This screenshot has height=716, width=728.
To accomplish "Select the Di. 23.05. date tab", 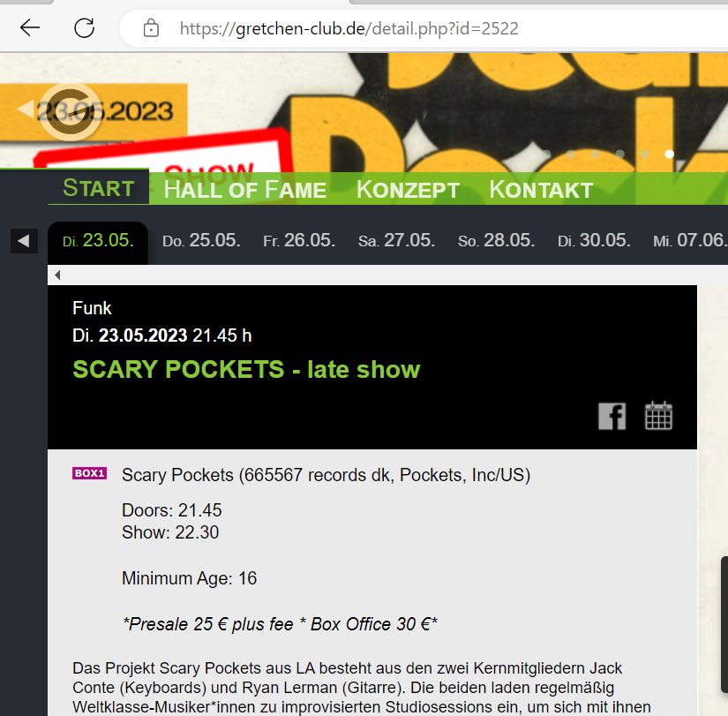I will click(x=98, y=241).
